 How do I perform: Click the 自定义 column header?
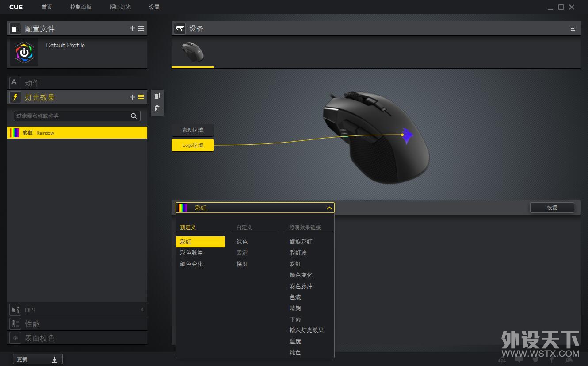[x=244, y=227]
